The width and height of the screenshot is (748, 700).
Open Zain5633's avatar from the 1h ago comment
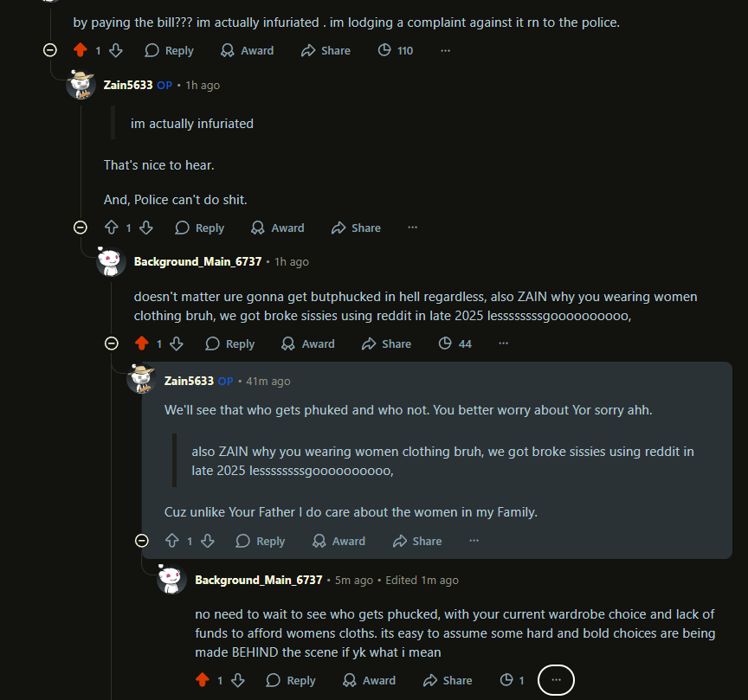(x=81, y=86)
